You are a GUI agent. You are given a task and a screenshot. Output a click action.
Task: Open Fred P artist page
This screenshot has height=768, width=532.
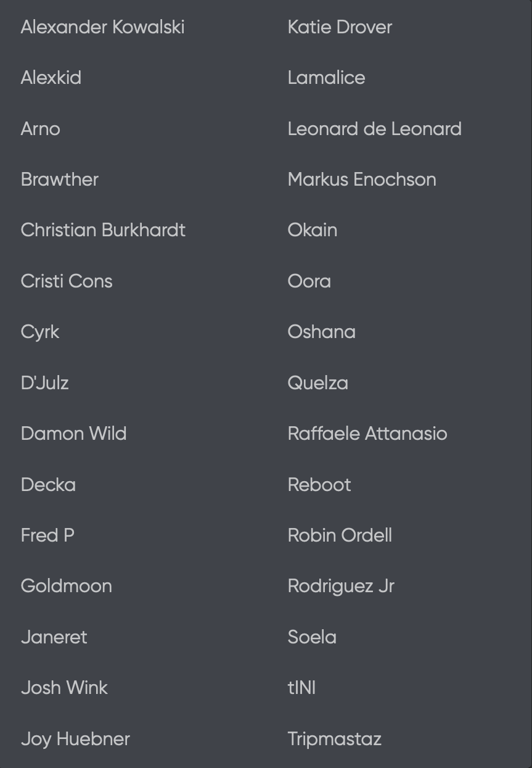coord(47,535)
